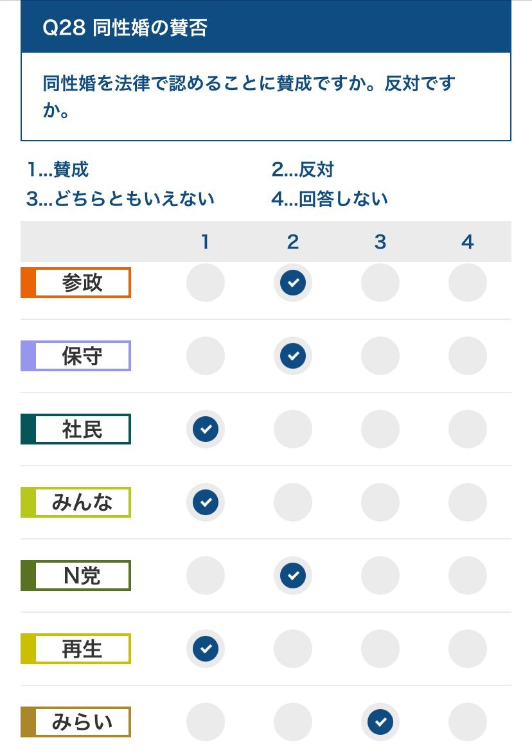Click checked option 3 for みらい
The width and height of the screenshot is (532, 756).
380,722
